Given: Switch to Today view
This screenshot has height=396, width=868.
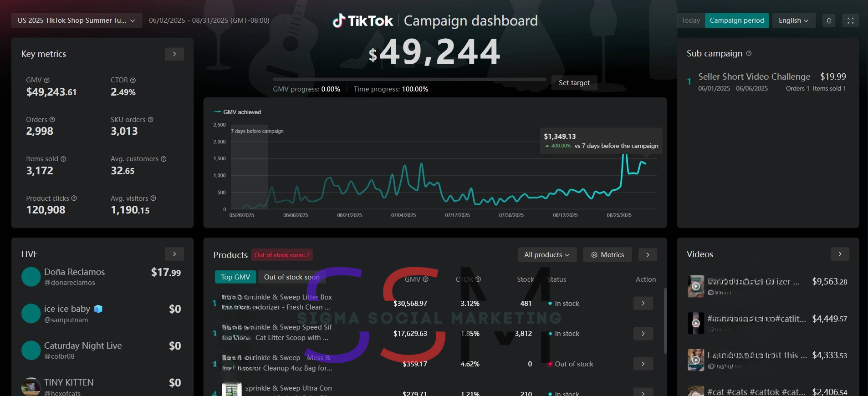Looking at the screenshot, I should [x=690, y=20].
